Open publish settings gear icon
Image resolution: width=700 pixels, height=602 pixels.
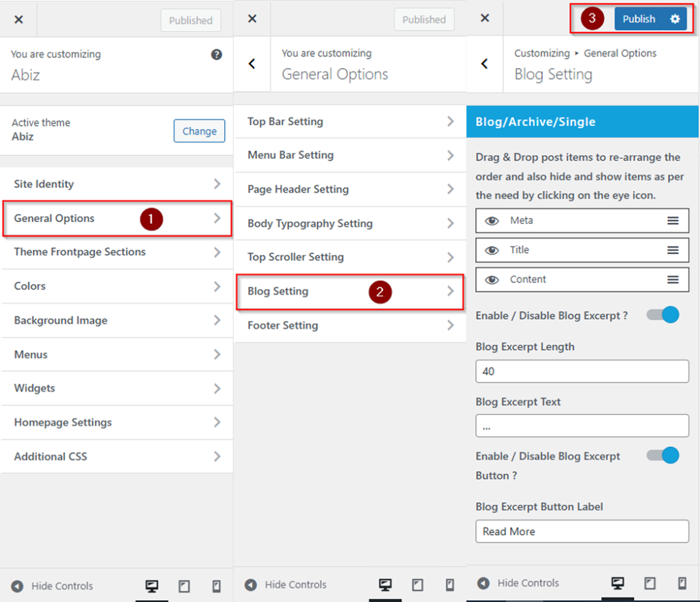675,19
